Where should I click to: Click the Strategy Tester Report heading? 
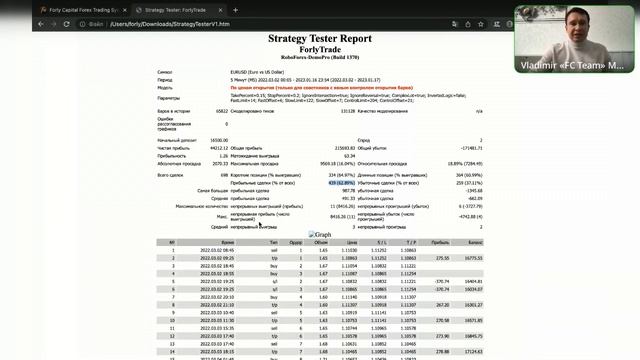pyautogui.click(x=320, y=38)
